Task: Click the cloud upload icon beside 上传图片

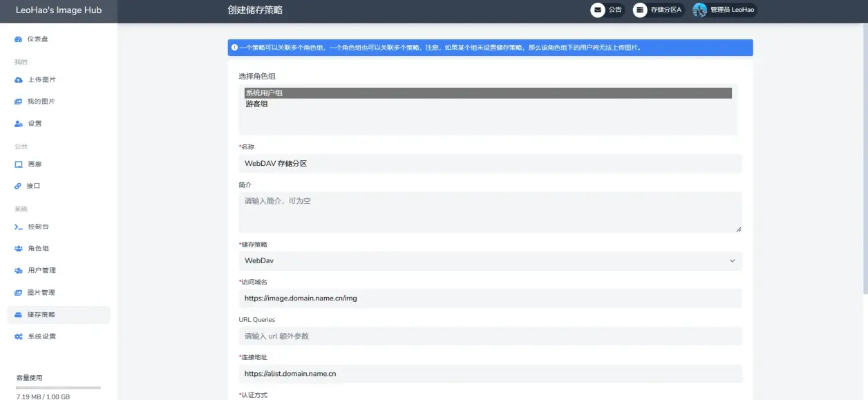Action: 19,80
